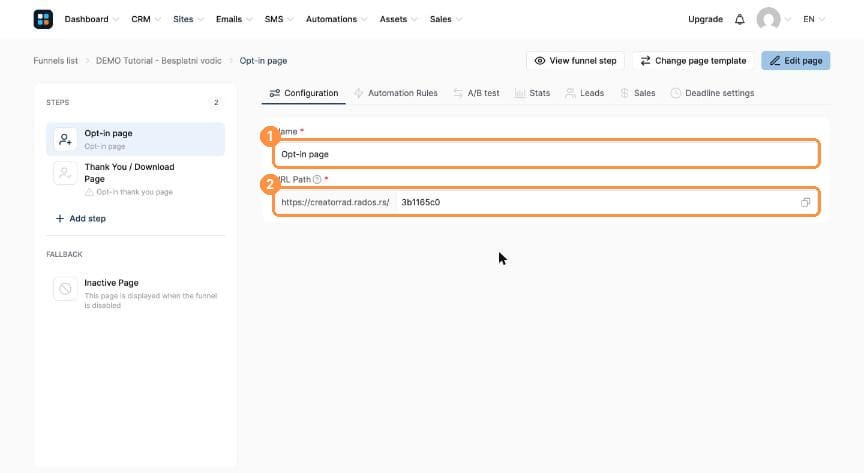Screen dimensions: 864x473
Task: Expand the Emails menu
Action: tap(234, 19)
